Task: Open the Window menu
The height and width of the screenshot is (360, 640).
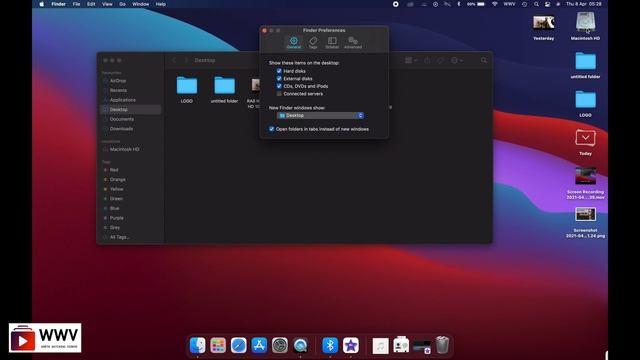Action: pos(140,4)
